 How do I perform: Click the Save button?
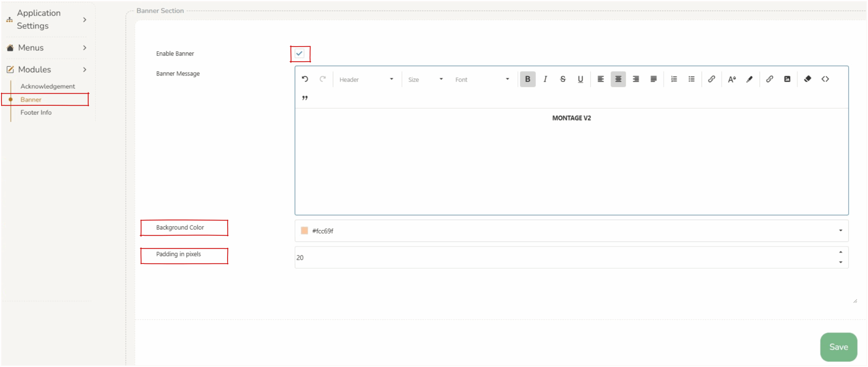pos(838,347)
